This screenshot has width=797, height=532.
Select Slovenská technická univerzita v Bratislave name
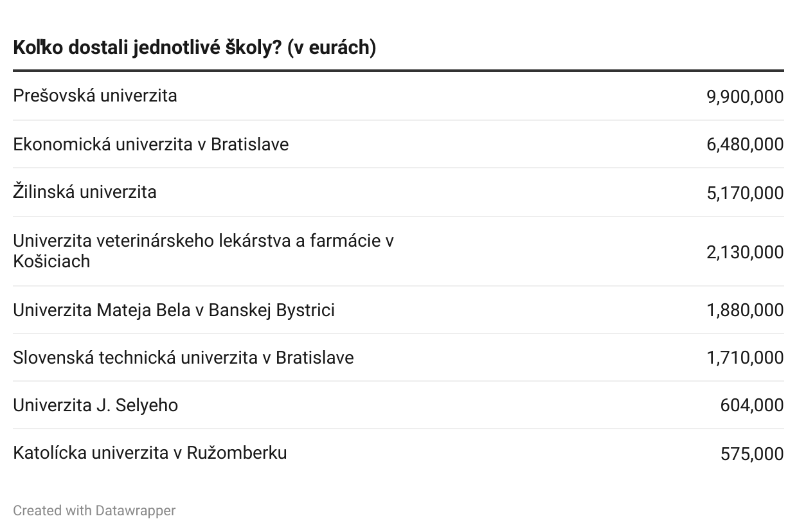click(183, 358)
